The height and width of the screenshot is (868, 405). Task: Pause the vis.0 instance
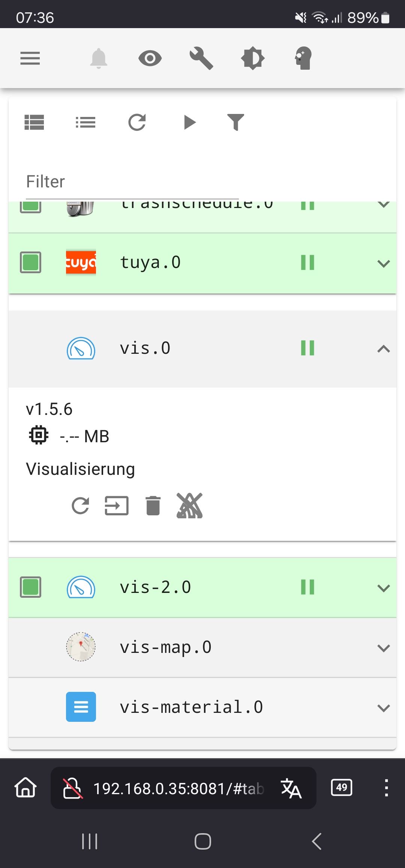pos(307,348)
